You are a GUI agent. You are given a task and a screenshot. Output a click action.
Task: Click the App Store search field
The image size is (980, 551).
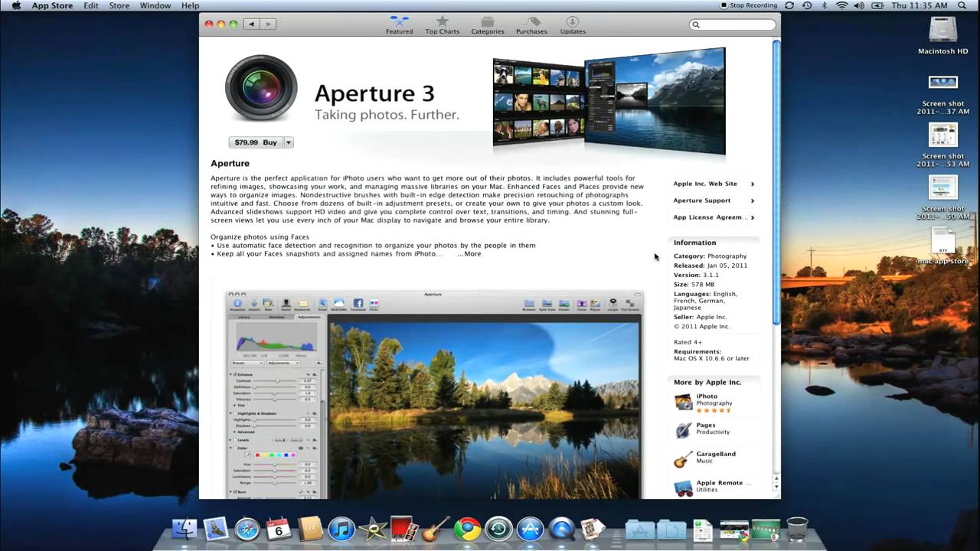tap(733, 24)
